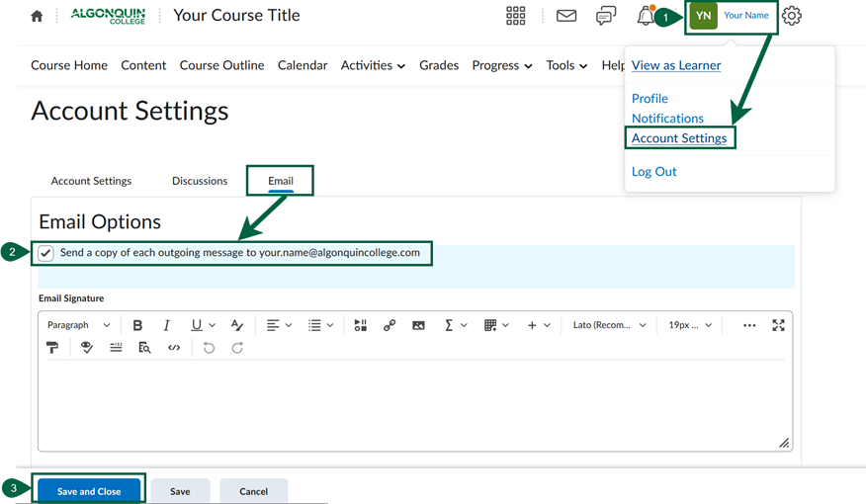Image resolution: width=866 pixels, height=504 pixels.
Task: Open the source code editor icon
Action: click(174, 348)
